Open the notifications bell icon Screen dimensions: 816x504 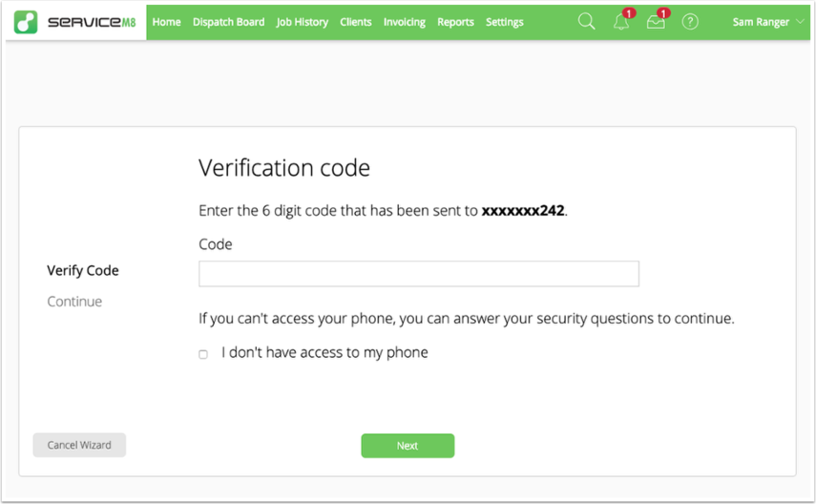(x=621, y=22)
